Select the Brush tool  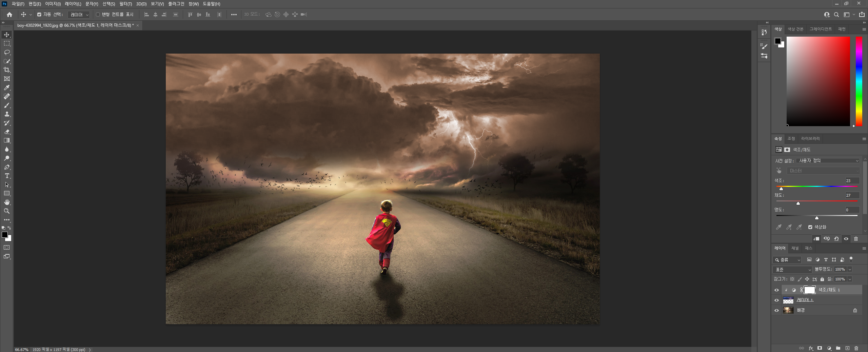[7, 105]
